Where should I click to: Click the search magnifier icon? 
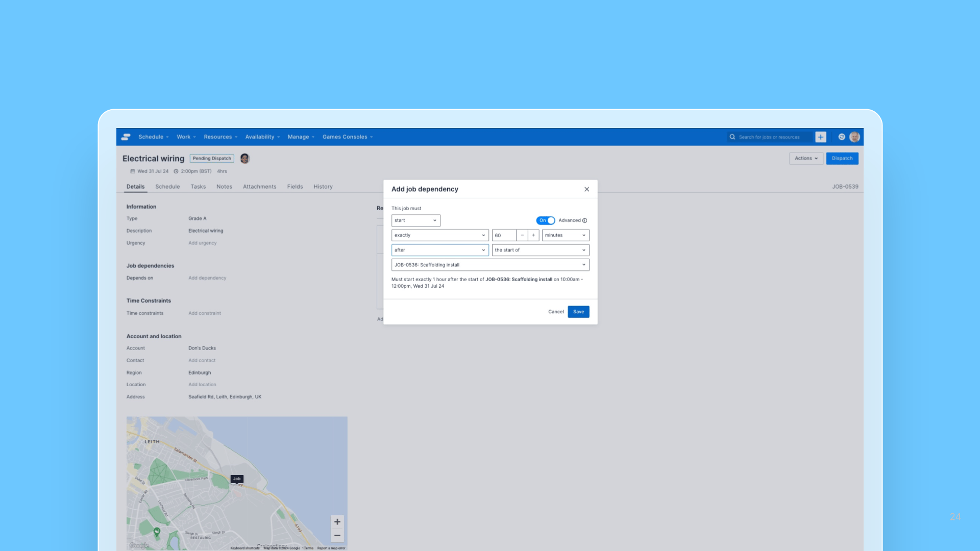(732, 137)
